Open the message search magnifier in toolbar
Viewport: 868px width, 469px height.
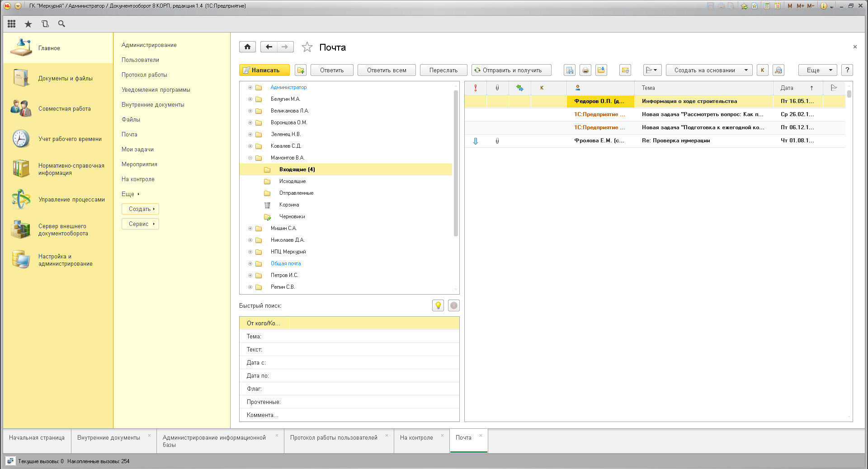point(778,70)
